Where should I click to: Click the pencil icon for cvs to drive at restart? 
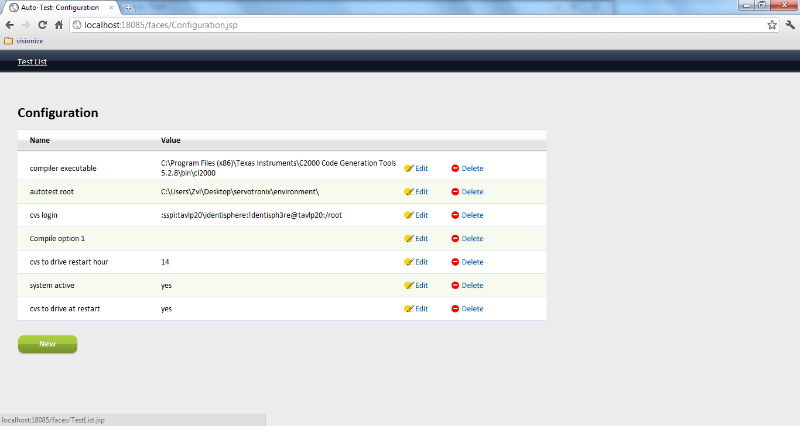409,309
